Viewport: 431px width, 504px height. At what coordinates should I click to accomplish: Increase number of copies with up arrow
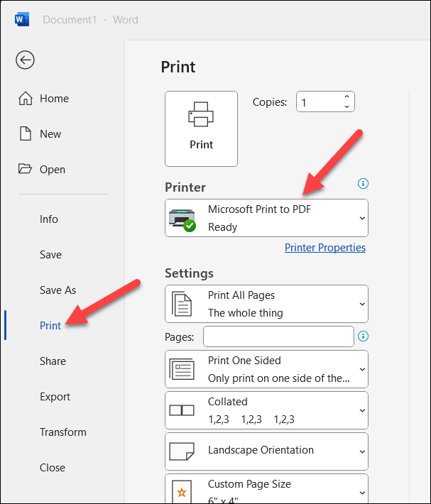[x=347, y=97]
